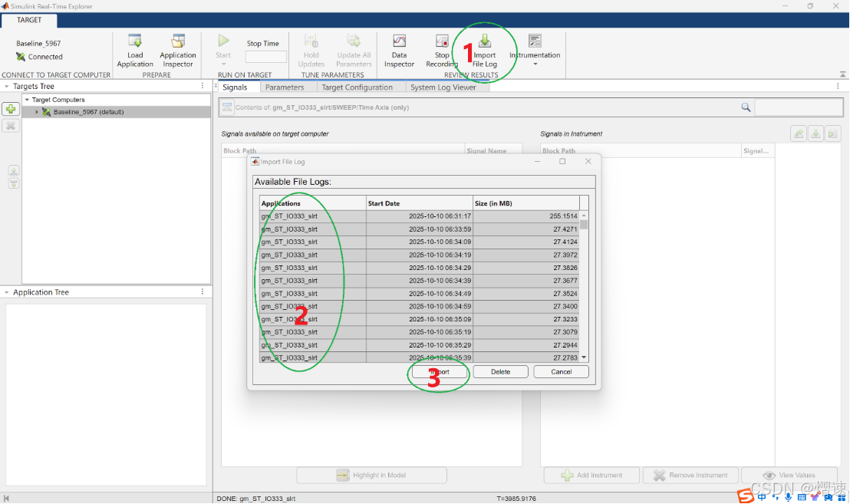
Task: Click the Load Application icon
Action: coord(134,41)
